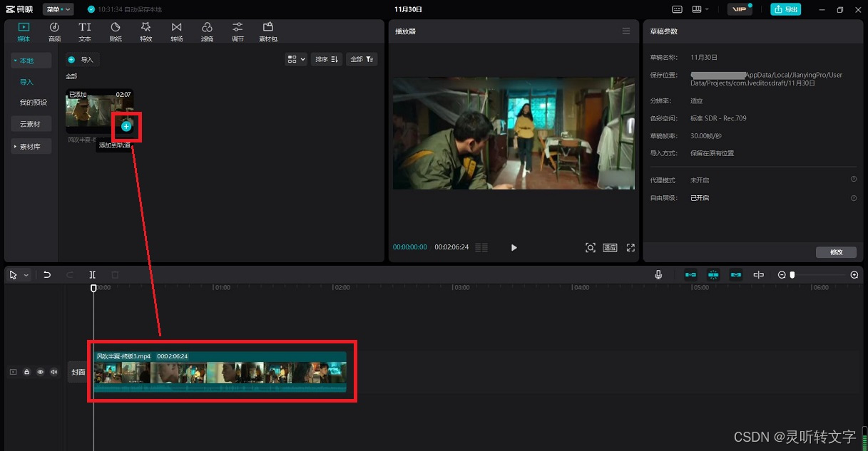
Task: Click the 导出 export button
Action: pyautogui.click(x=785, y=9)
